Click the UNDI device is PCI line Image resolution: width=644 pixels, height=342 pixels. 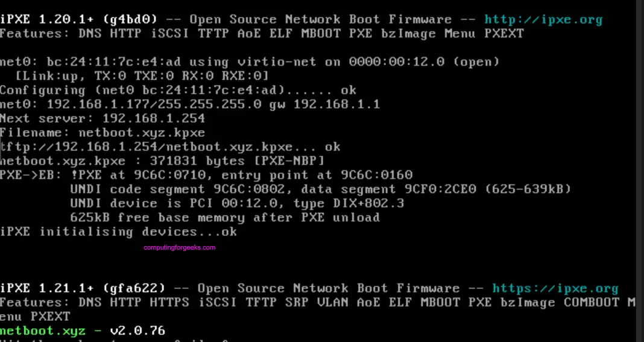[236, 203]
